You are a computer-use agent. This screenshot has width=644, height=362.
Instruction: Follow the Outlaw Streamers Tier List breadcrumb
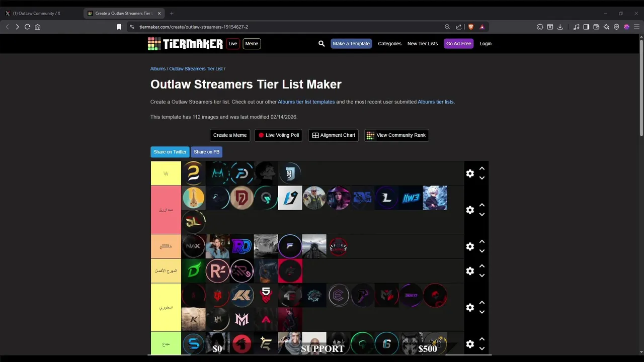coord(196,69)
